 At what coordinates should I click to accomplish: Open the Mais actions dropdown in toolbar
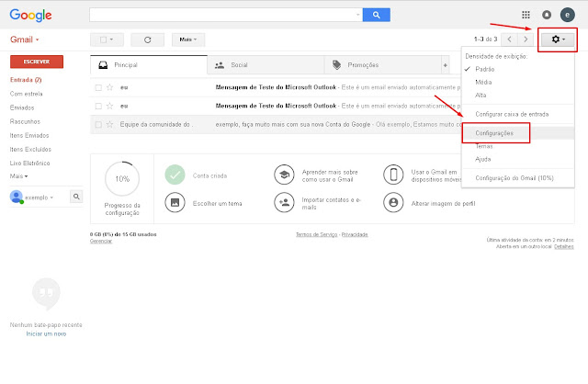pyautogui.click(x=188, y=40)
